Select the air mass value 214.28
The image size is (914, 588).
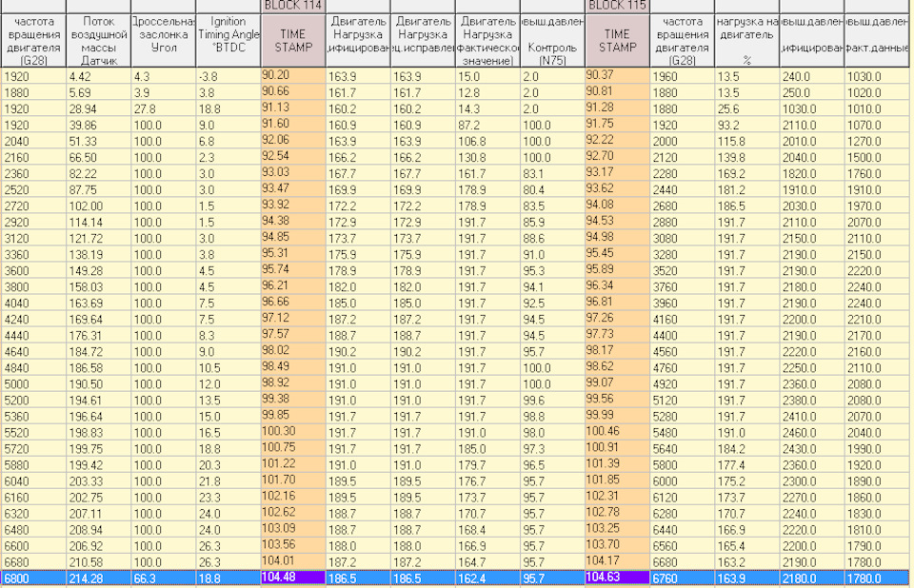(98, 578)
